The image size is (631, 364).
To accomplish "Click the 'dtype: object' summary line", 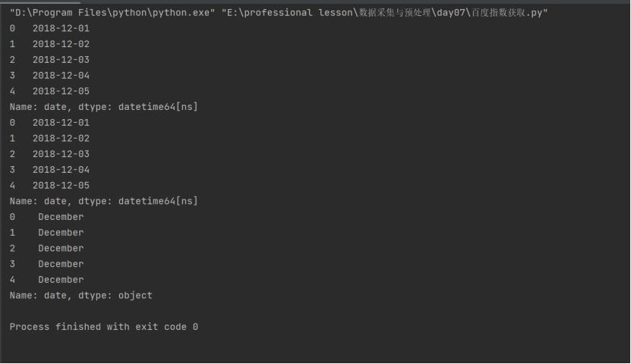I will pyautogui.click(x=81, y=295).
